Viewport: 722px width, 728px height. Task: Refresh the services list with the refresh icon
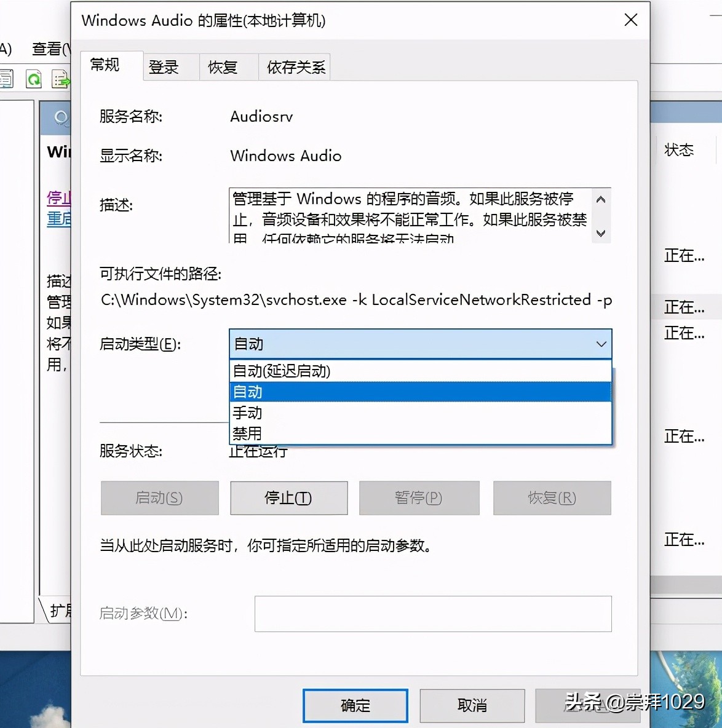(x=34, y=79)
